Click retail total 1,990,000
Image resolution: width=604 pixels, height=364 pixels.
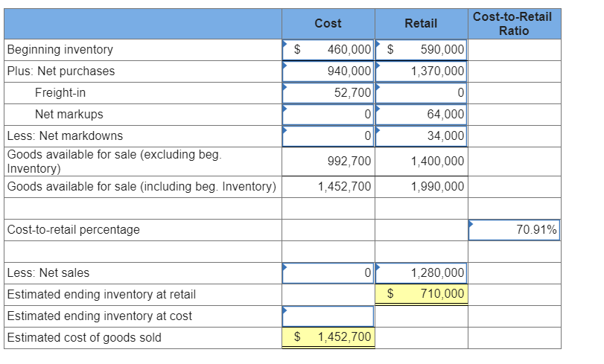point(421,187)
